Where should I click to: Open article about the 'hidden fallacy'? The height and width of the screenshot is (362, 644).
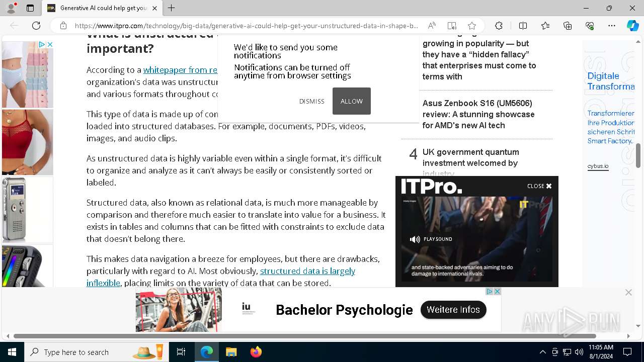(x=479, y=55)
